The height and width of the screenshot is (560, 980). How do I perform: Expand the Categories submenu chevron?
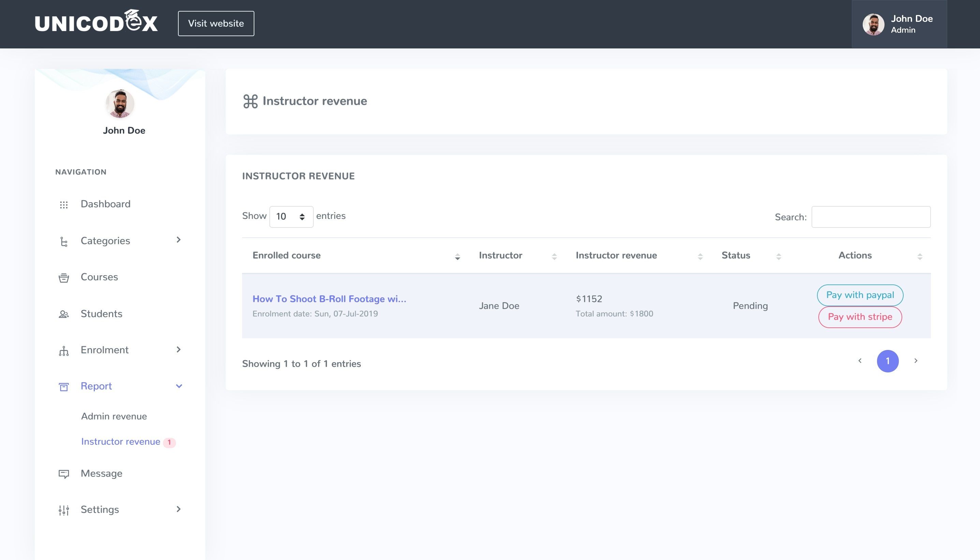178,240
